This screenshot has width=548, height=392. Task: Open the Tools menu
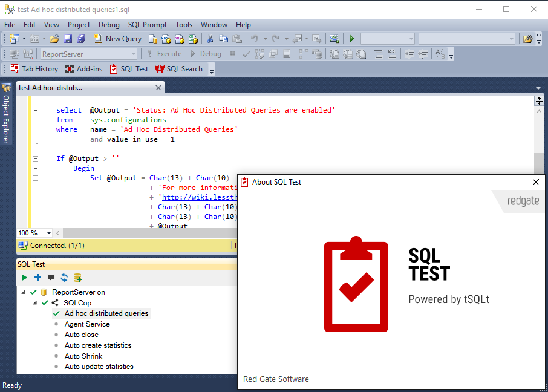pyautogui.click(x=184, y=25)
